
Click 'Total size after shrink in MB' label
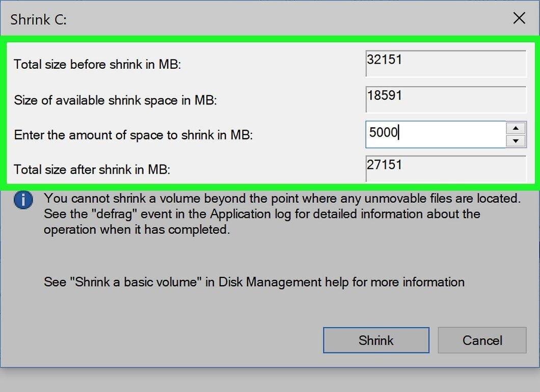click(x=92, y=170)
